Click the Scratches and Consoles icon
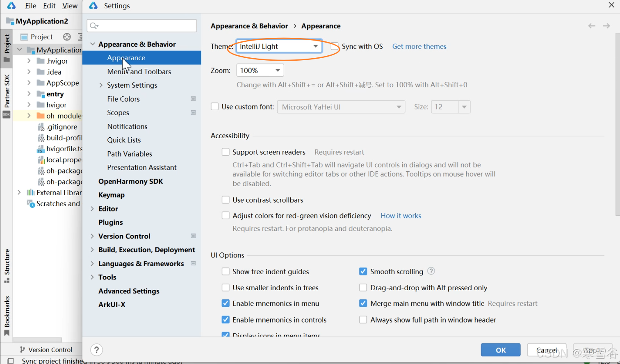The width and height of the screenshot is (620, 364). click(31, 203)
